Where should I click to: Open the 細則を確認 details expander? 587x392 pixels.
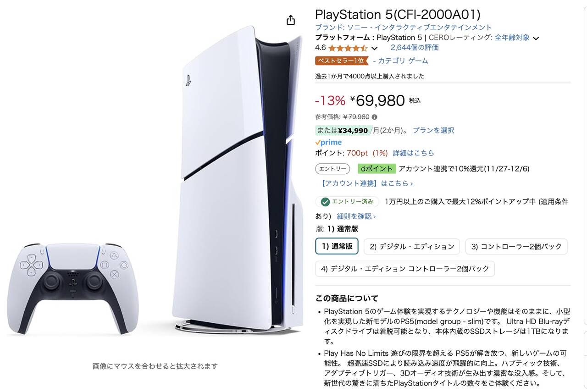pos(356,216)
